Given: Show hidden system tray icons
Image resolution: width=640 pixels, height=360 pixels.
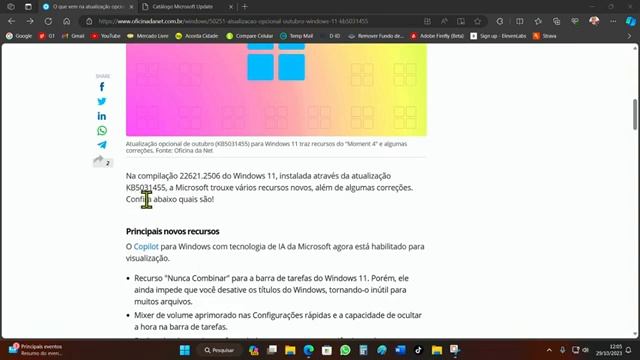Looking at the screenshot, I should (x=549, y=350).
